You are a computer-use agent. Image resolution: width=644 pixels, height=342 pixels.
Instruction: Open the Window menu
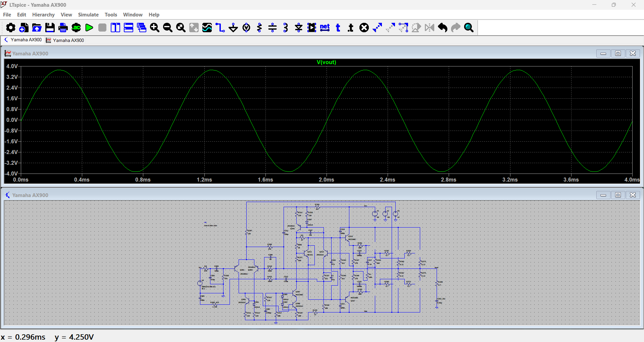point(133,15)
